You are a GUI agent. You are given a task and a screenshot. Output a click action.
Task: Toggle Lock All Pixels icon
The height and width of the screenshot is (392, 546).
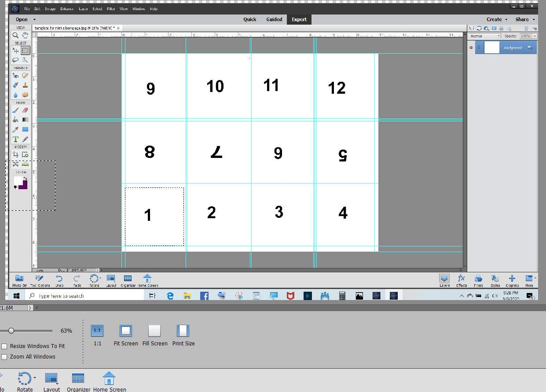501,28
